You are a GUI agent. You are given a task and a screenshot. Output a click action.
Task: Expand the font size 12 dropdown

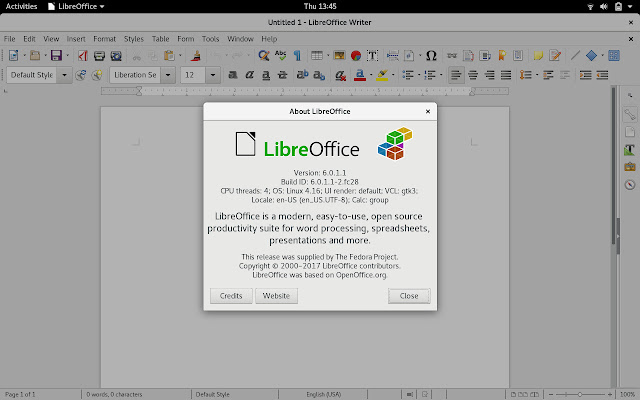213,75
